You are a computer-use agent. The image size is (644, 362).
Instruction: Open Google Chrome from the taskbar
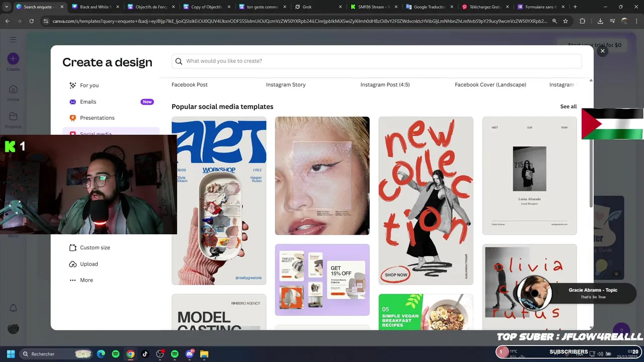point(130,354)
